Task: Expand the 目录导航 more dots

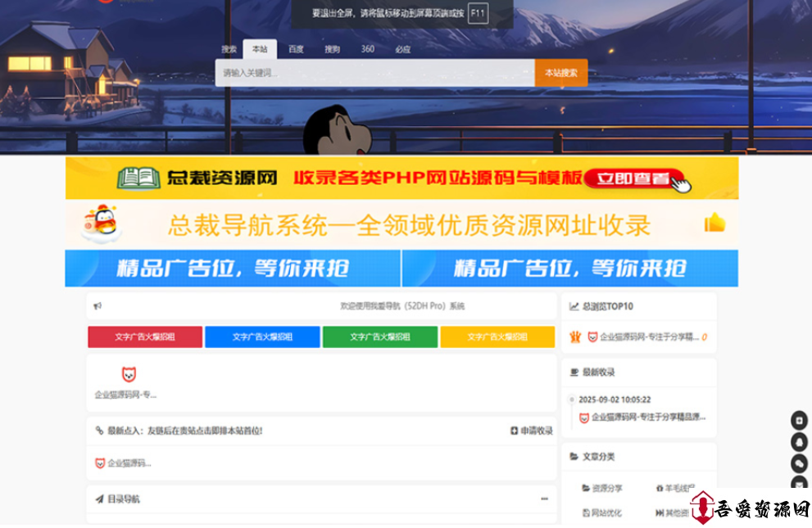Action: point(544,499)
